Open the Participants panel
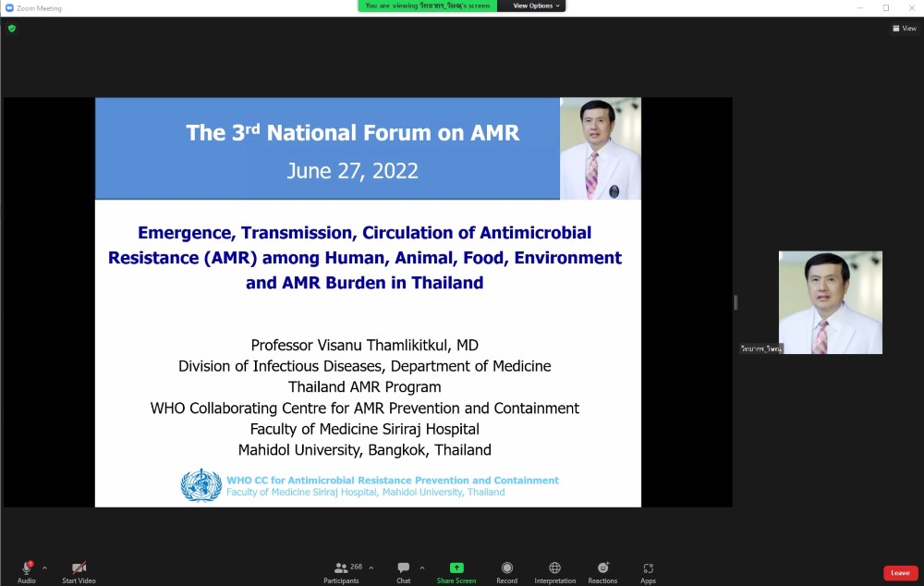 point(342,568)
